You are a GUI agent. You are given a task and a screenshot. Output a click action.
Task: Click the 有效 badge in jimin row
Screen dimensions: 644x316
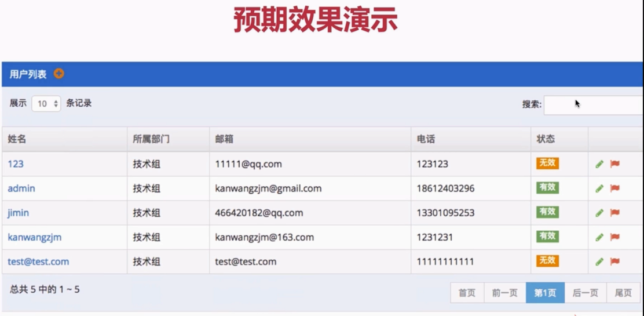547,212
